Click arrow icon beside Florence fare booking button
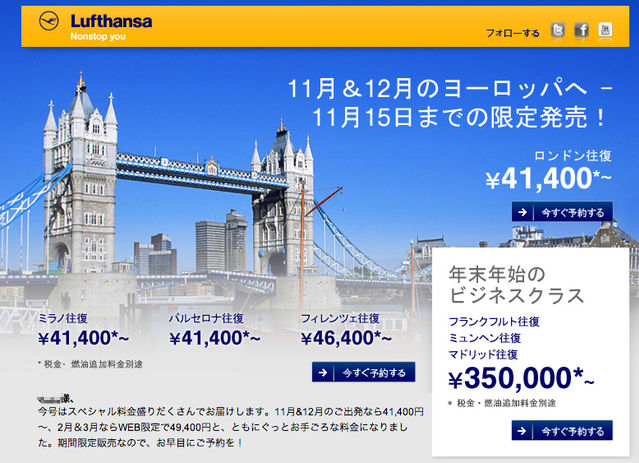 (x=323, y=372)
